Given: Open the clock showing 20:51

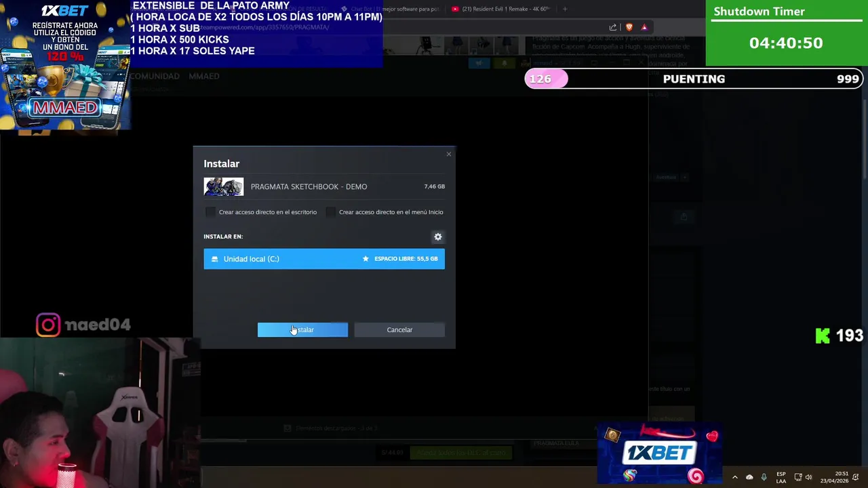Looking at the screenshot, I should (x=834, y=477).
